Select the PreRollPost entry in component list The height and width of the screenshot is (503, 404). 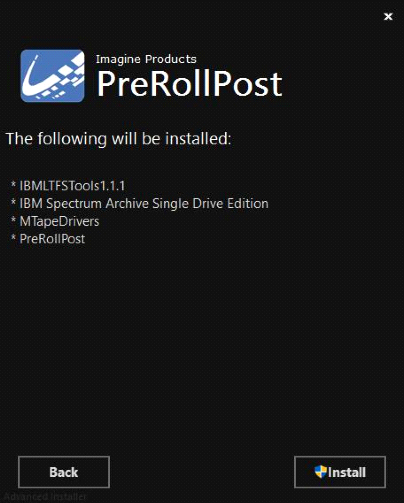[x=52, y=239]
